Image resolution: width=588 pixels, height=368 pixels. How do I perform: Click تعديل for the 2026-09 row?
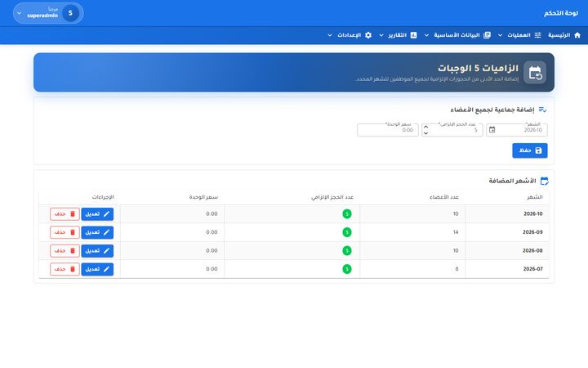tap(97, 232)
